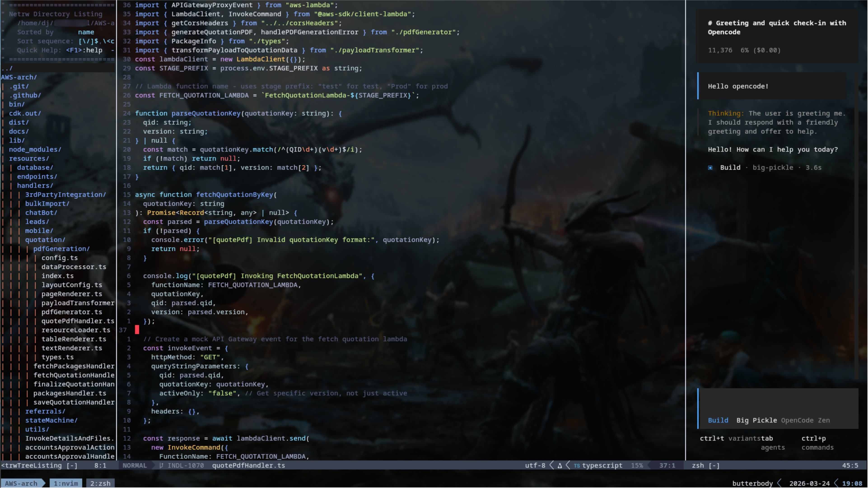Go up to parent directory ../
Screen dimensions: 868x488
[x=7, y=68]
